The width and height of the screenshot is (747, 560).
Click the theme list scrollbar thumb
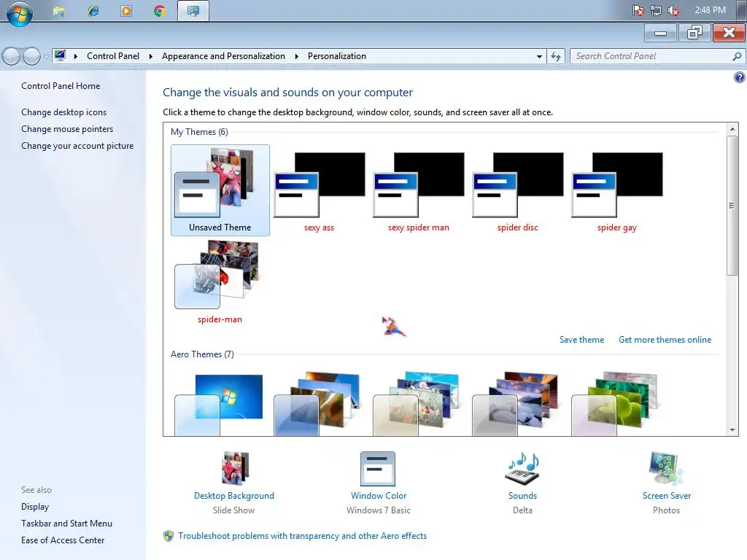[x=732, y=205]
